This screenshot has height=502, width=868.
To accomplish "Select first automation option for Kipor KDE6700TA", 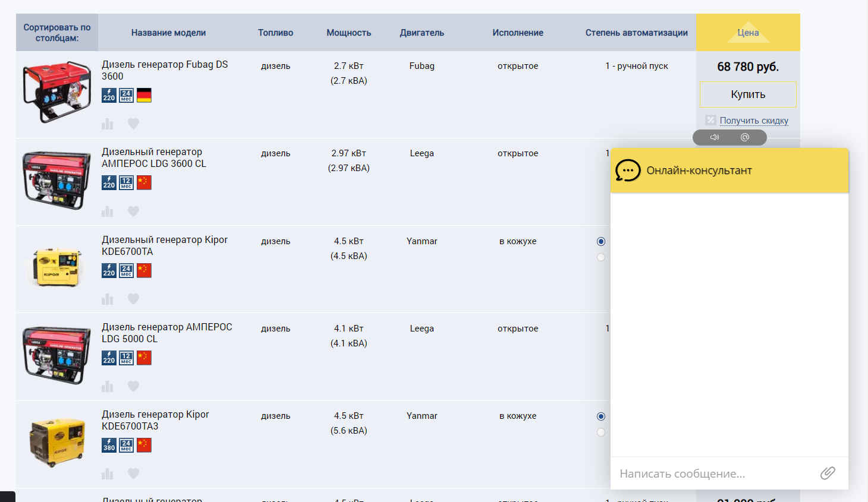I will tap(601, 241).
